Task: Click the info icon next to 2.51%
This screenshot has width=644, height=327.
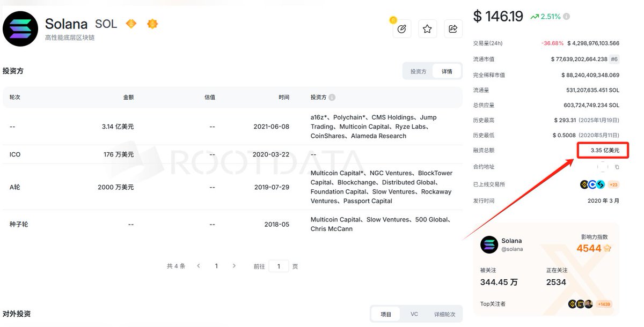Action: point(566,17)
